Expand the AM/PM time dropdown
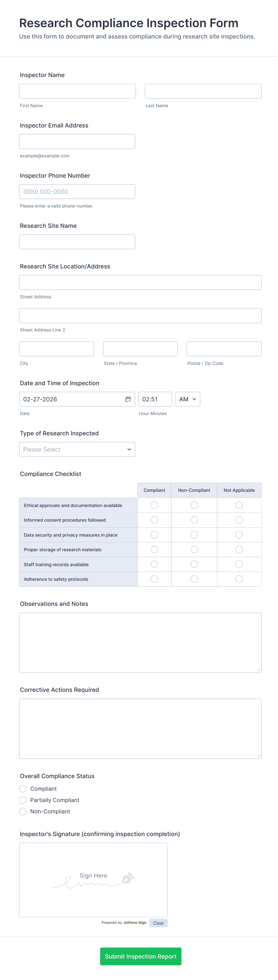Viewport: 278px width, 980px height. point(187,399)
